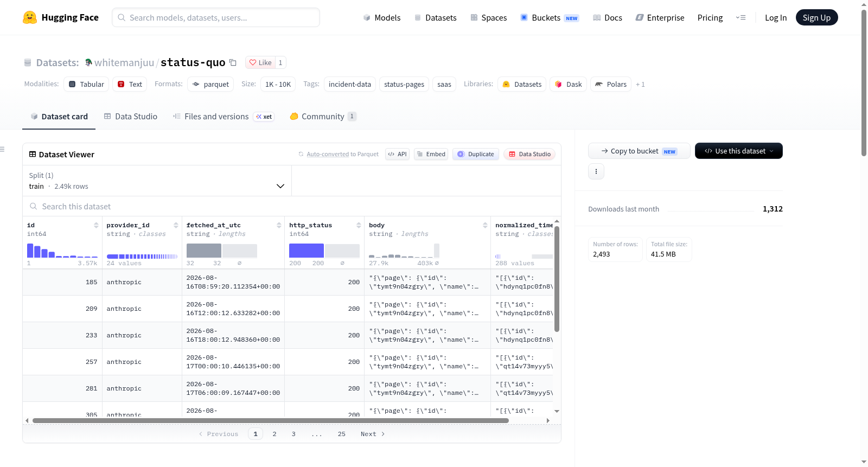
Task: Open the Models nav item
Action: pos(382,17)
